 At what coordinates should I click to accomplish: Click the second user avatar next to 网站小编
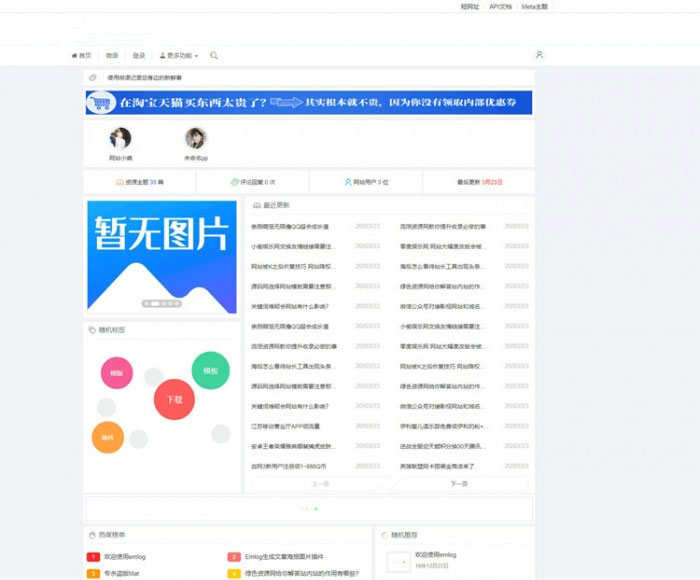click(195, 138)
